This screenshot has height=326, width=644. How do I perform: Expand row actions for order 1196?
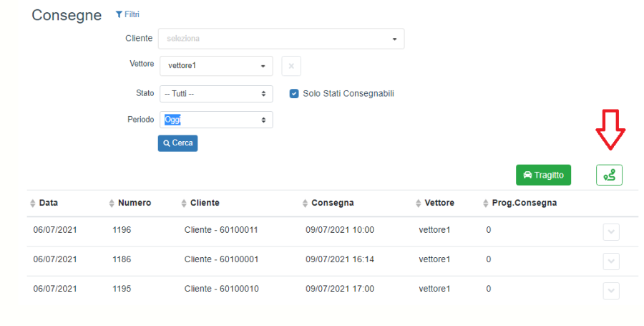point(610,231)
